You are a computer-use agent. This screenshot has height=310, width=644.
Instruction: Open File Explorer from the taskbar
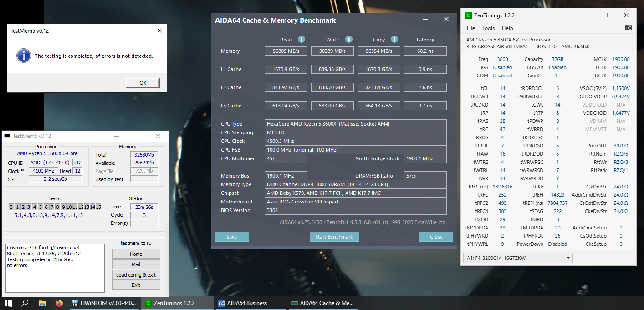click(x=42, y=303)
